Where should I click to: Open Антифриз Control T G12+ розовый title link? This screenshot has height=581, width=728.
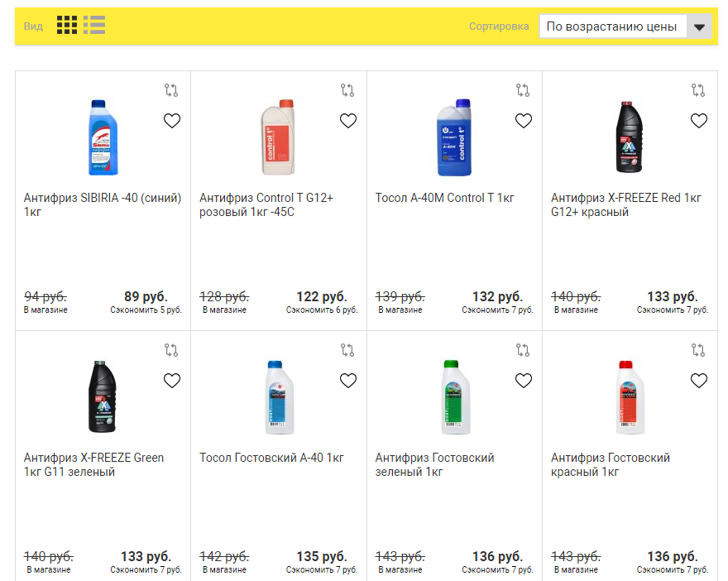(266, 204)
